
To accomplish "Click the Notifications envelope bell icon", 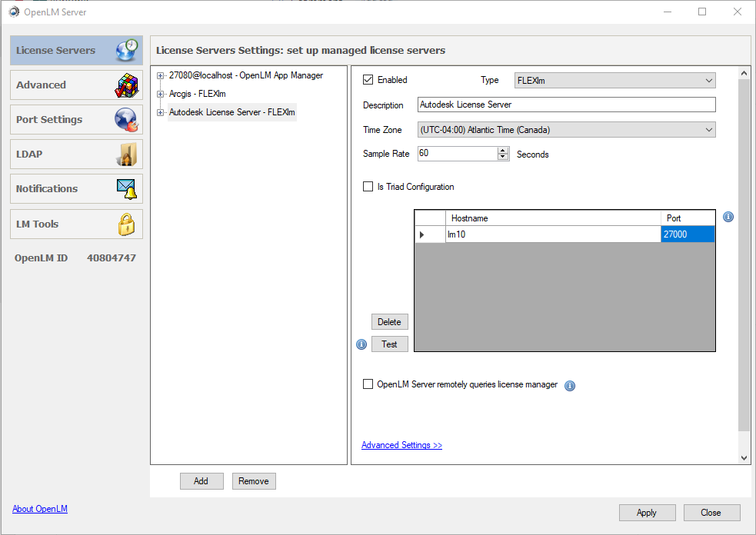I will tap(126, 188).
